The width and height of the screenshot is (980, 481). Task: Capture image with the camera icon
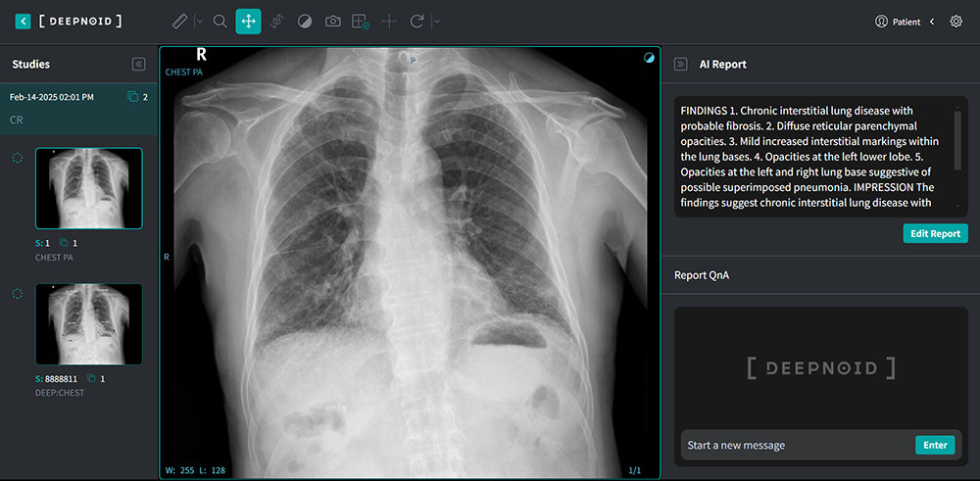[333, 21]
